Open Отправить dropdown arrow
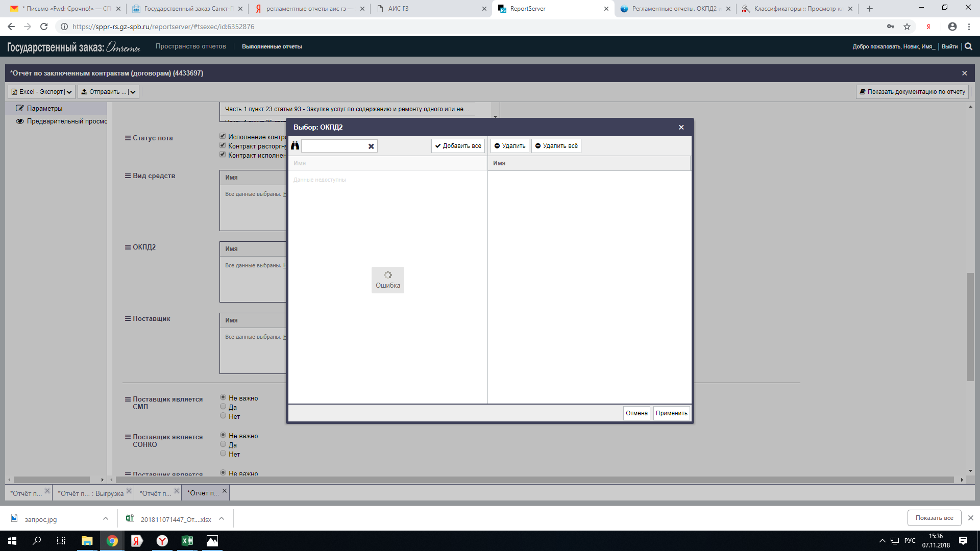The width and height of the screenshot is (980, 551). 133,92
